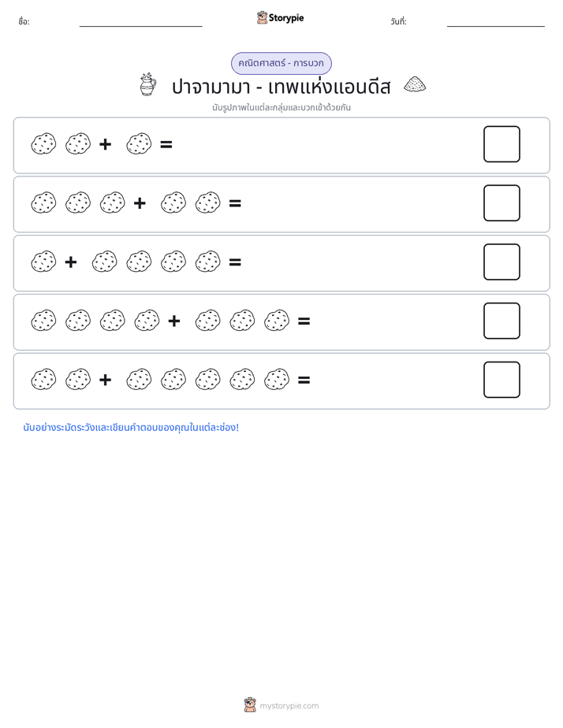Select the answer box in the first row

click(x=501, y=144)
